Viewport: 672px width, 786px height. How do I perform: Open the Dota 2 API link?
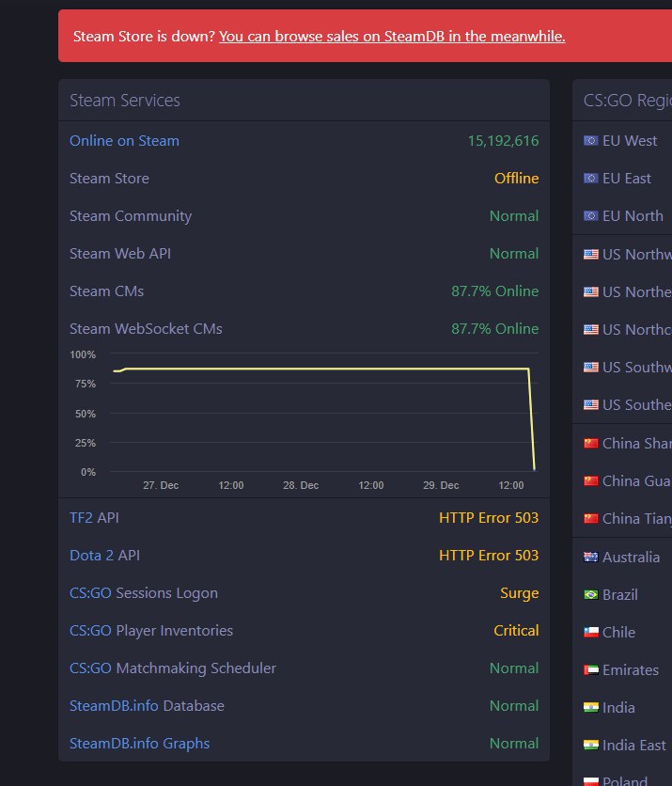click(91, 556)
